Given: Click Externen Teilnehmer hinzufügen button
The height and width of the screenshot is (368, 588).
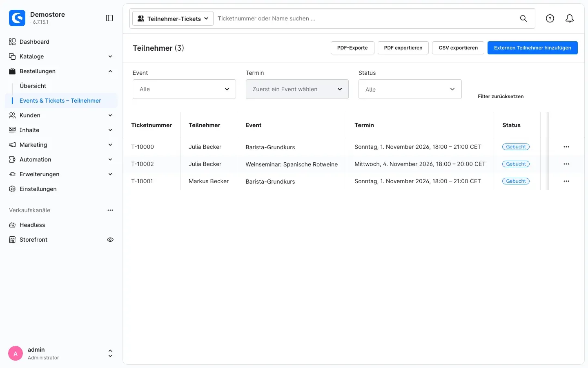Looking at the screenshot, I should click(x=532, y=48).
